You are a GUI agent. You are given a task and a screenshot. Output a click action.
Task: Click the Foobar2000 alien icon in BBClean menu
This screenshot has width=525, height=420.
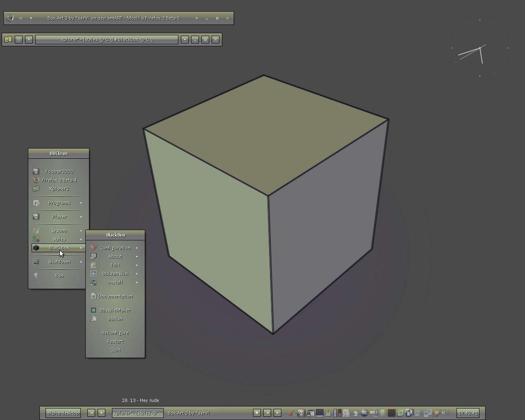(x=36, y=171)
